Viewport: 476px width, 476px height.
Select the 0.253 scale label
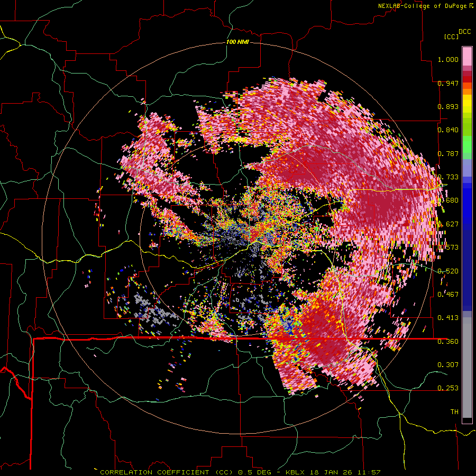tap(448, 388)
